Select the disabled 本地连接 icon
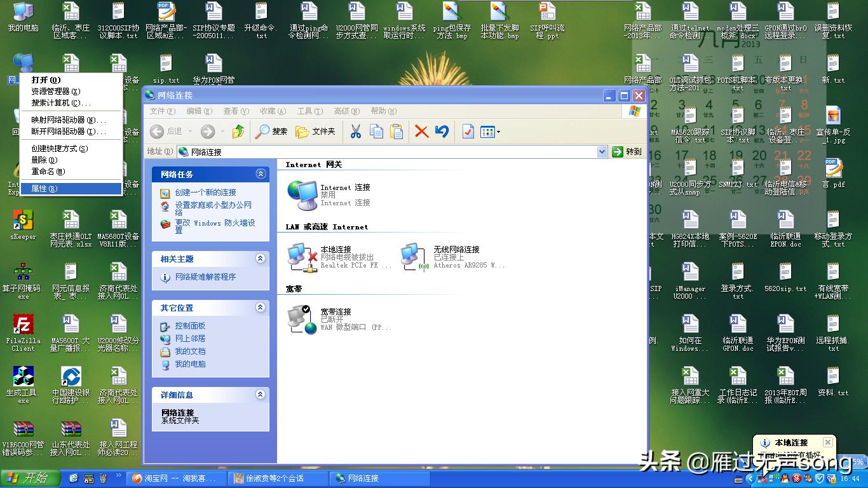 click(x=300, y=256)
